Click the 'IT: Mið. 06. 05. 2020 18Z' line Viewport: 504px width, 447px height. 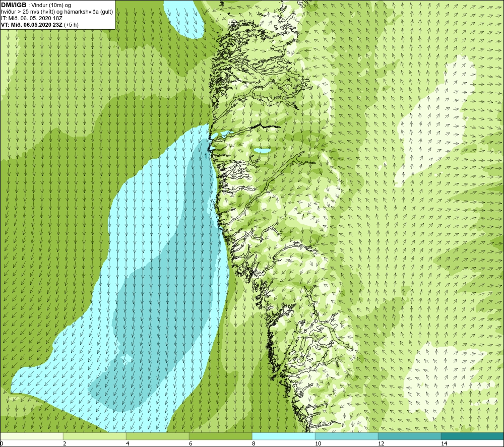(x=31, y=18)
